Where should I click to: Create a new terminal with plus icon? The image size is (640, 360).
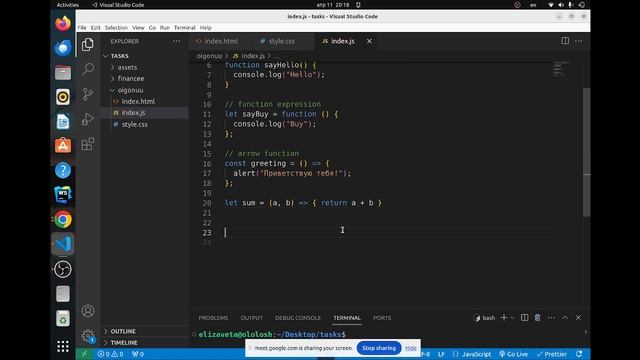pyautogui.click(x=504, y=318)
